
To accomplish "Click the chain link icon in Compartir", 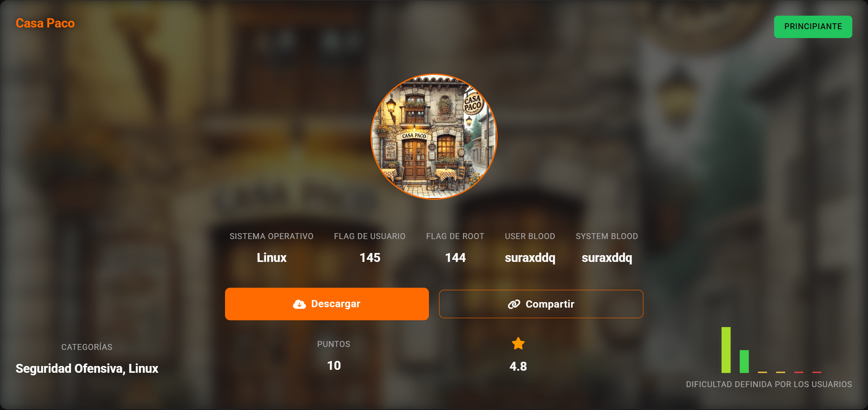I will [514, 304].
